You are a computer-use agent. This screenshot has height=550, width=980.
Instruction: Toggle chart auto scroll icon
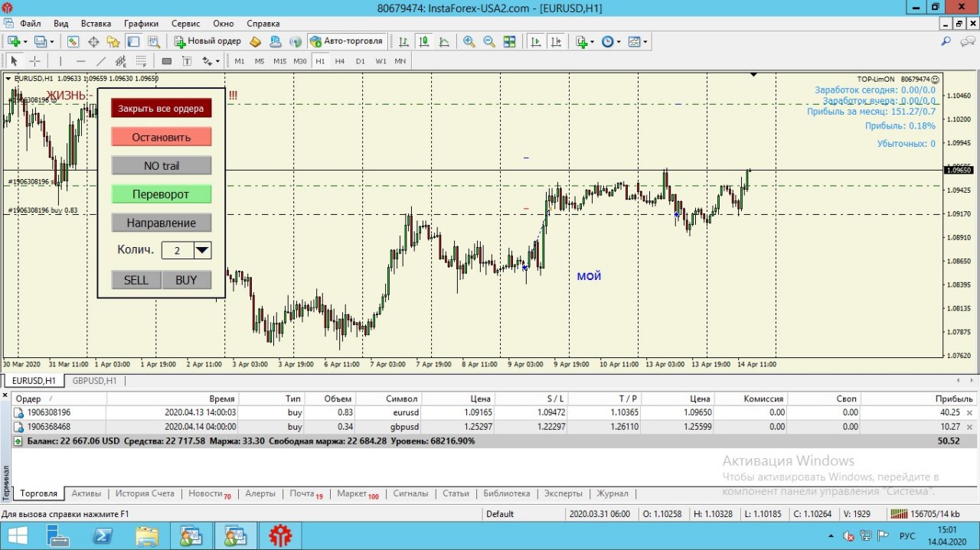click(536, 41)
